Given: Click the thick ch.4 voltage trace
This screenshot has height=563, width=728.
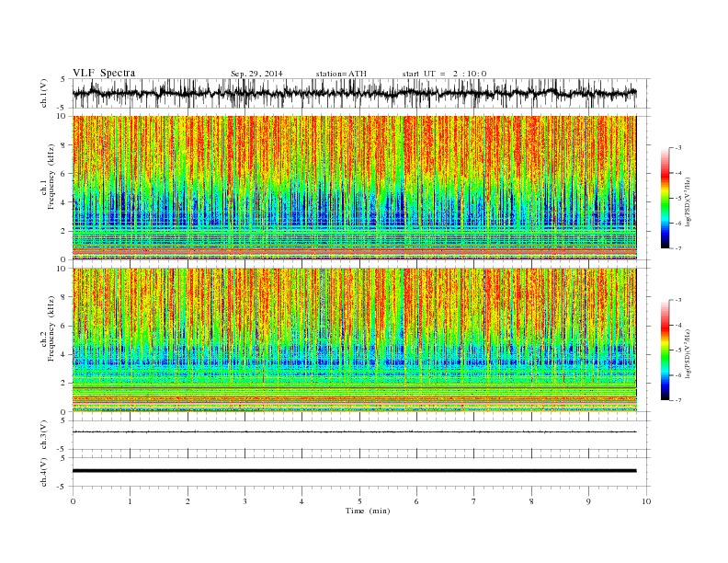Looking at the screenshot, I should 355,471.
